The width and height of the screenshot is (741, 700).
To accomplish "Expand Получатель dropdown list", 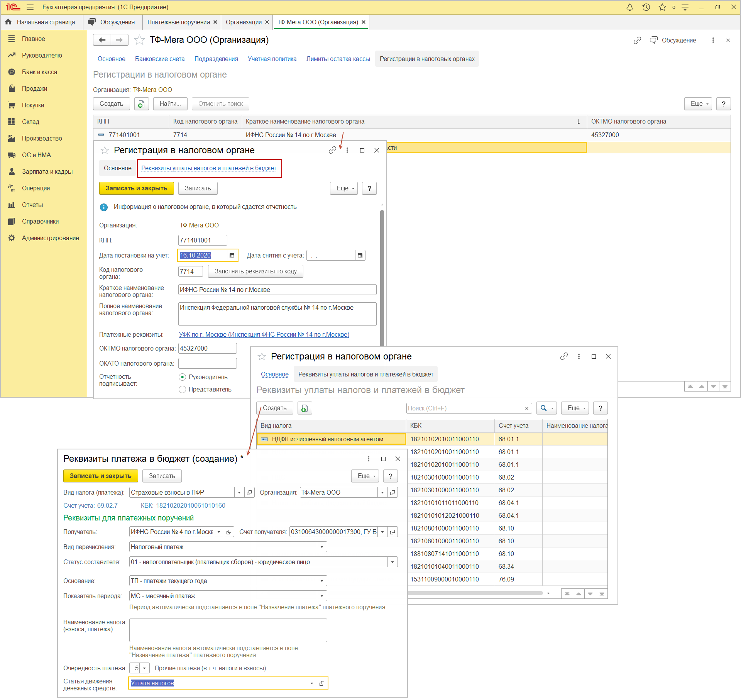I will [219, 532].
